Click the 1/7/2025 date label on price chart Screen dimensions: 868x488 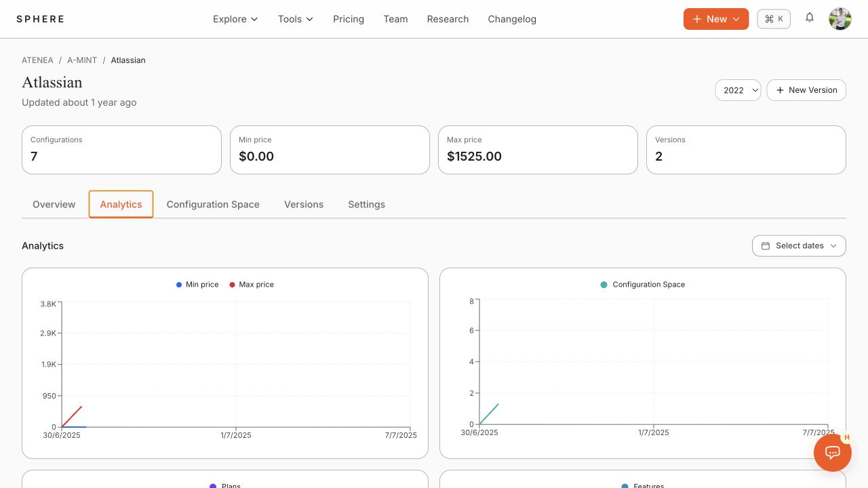[x=236, y=435]
